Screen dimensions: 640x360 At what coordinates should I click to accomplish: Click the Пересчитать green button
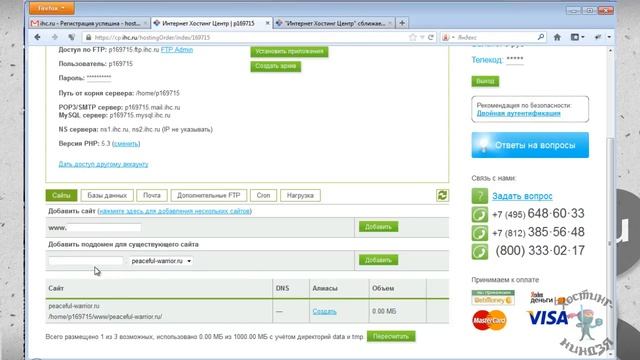click(391, 336)
